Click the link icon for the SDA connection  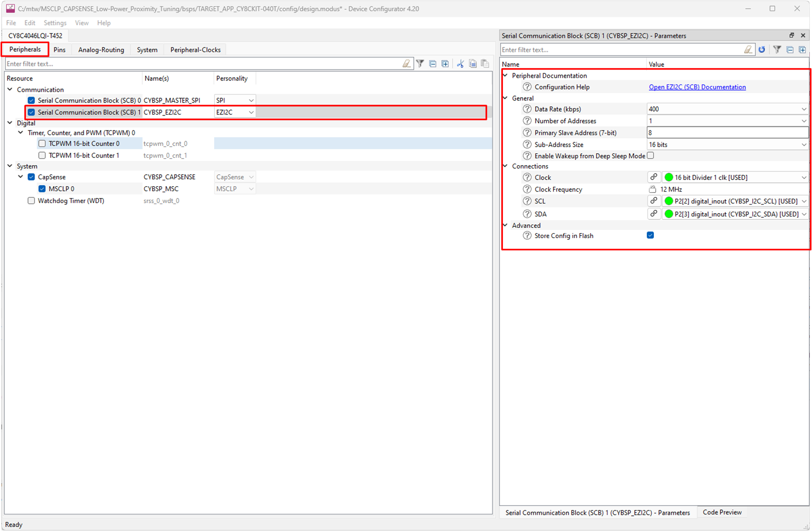654,214
